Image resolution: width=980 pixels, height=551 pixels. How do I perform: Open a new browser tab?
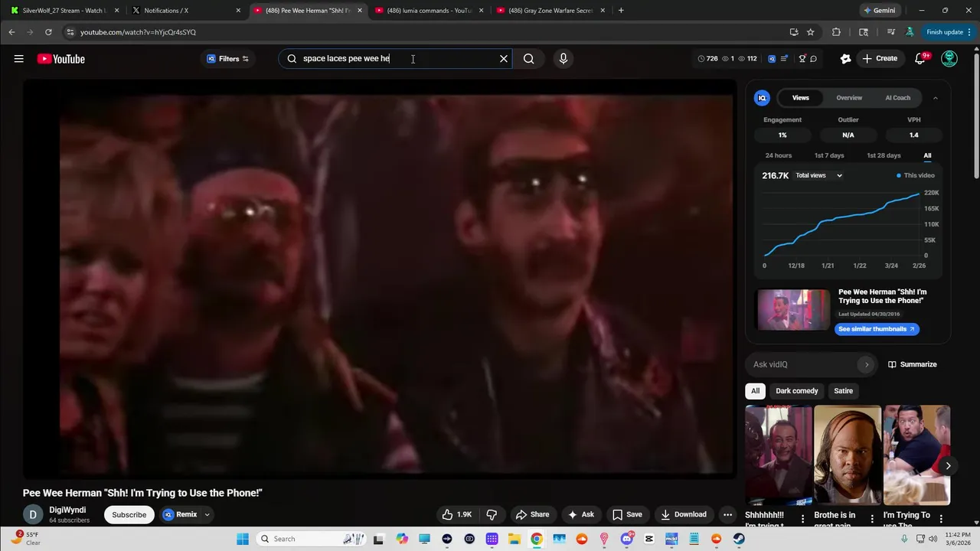pyautogui.click(x=621, y=11)
